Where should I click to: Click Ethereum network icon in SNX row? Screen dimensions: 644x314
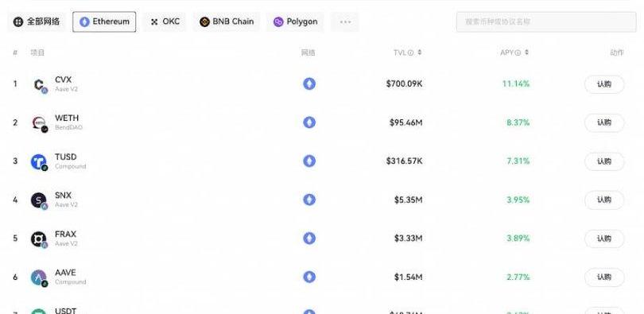309,200
